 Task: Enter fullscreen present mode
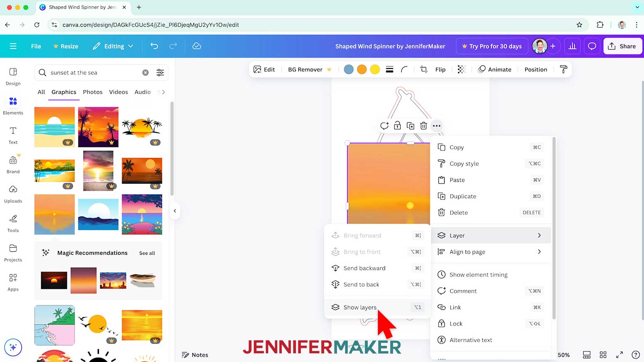coord(619,355)
